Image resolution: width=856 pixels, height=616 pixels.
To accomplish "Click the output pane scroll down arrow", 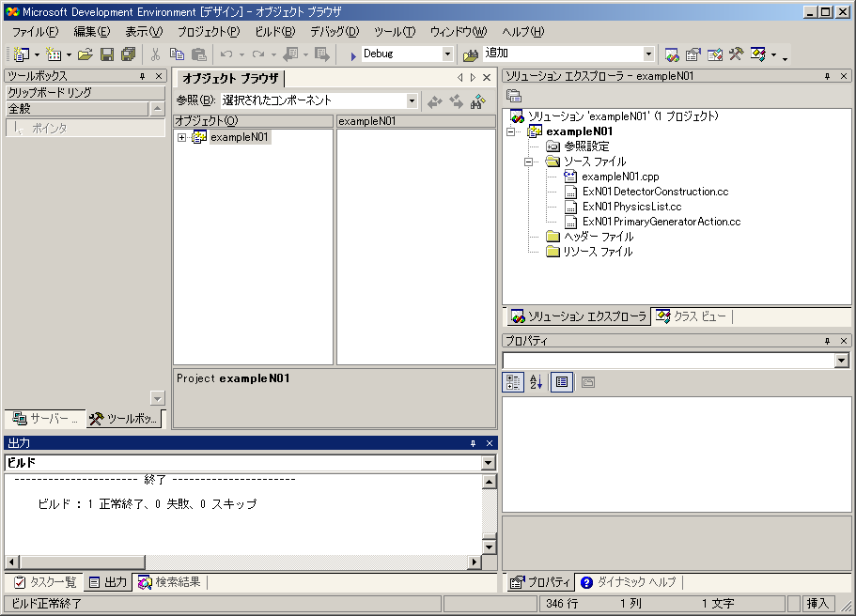I will (489, 547).
